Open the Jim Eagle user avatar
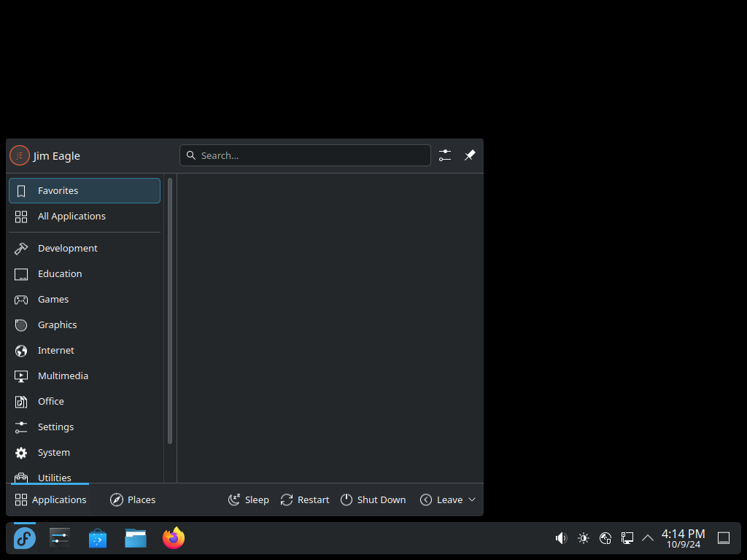Image resolution: width=747 pixels, height=560 pixels. (20, 156)
